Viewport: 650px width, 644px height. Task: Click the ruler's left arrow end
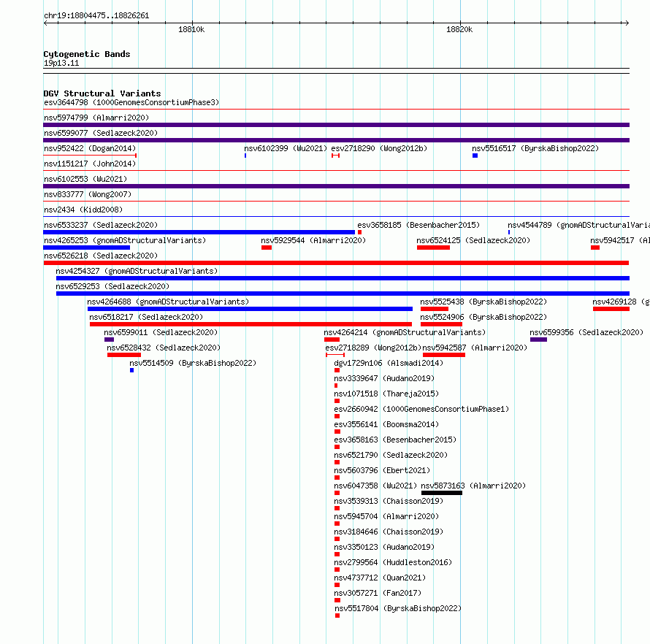[45, 23]
